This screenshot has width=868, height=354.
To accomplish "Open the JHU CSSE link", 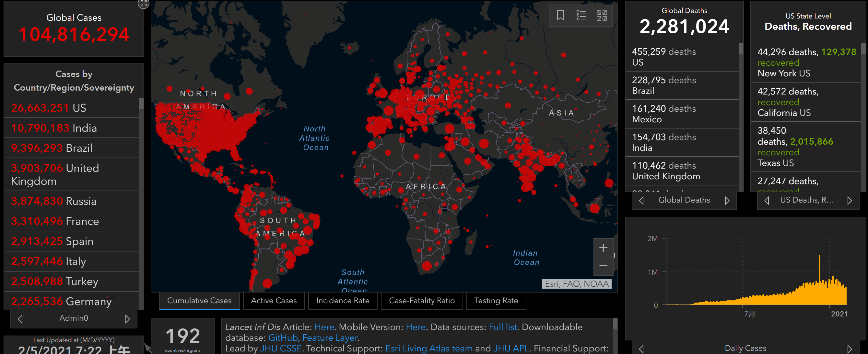I will click(x=281, y=348).
